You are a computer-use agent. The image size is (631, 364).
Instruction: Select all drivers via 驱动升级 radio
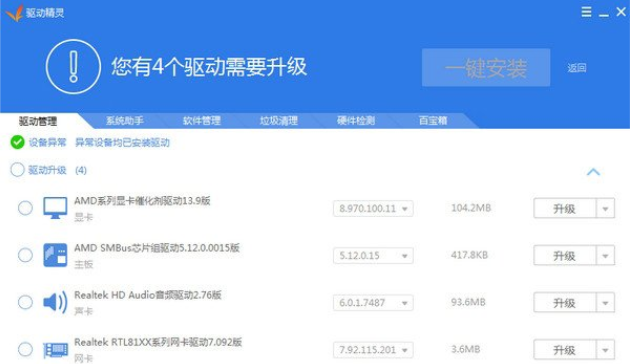17,170
